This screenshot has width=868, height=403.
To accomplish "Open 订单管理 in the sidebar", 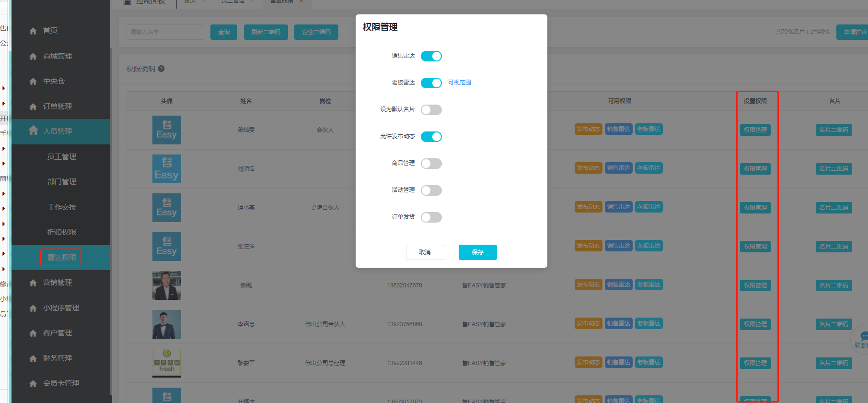I will coord(61,107).
